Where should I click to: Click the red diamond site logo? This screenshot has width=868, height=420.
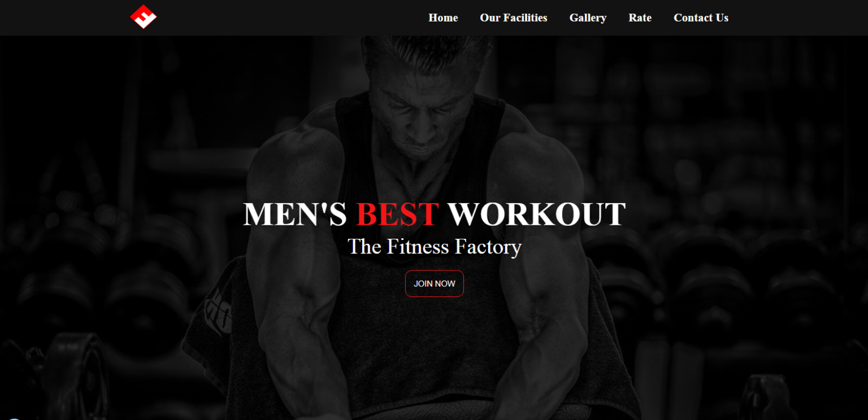pos(144,17)
